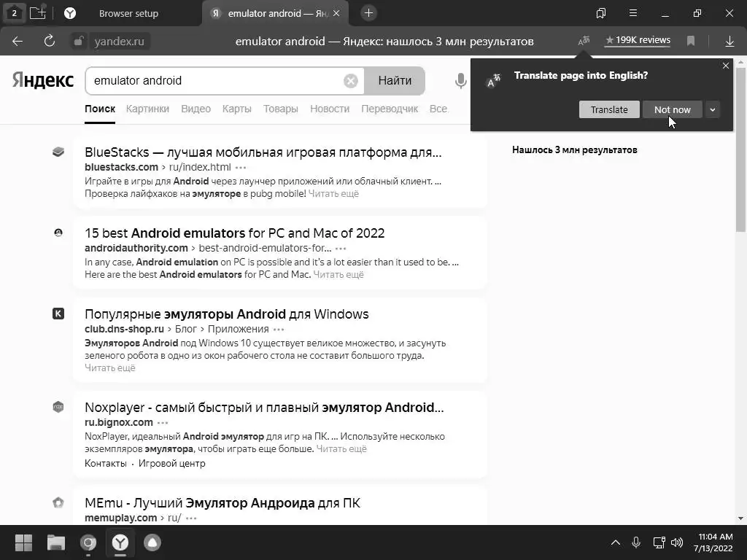Viewport: 747px width, 560px height.
Task: Open three-dot menu for androidauthority.com result
Action: click(x=341, y=249)
